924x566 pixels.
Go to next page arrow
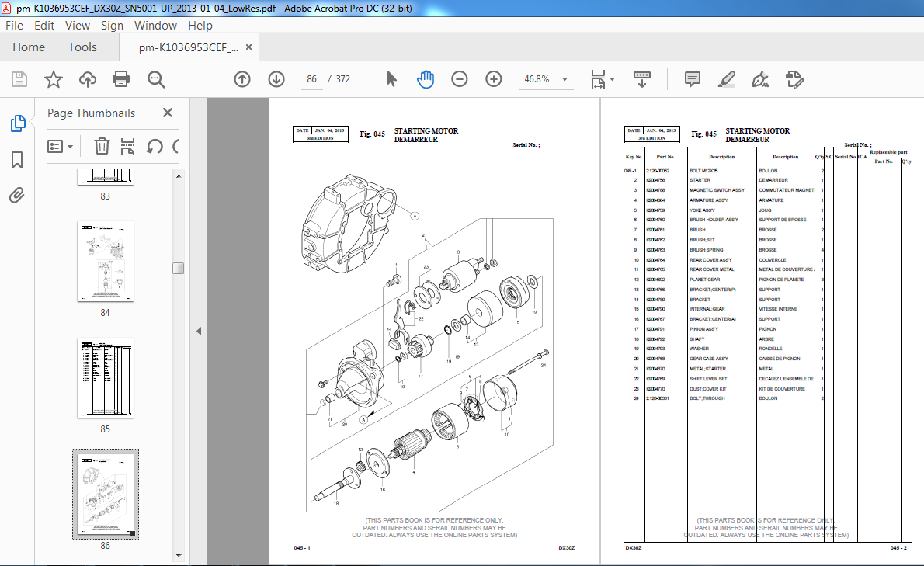pos(276,79)
